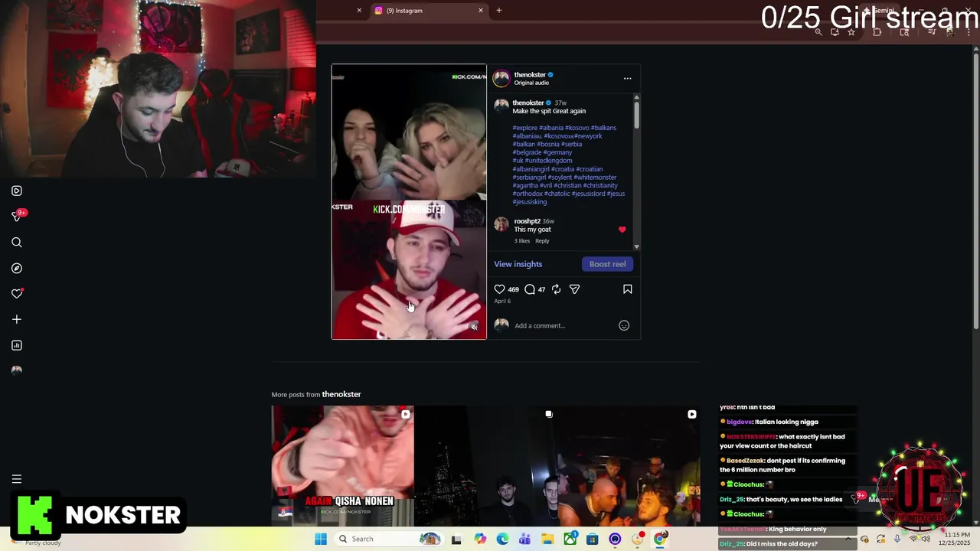Reply to the rooshpt2 comment
This screenshot has width=980, height=551.
[x=542, y=241]
